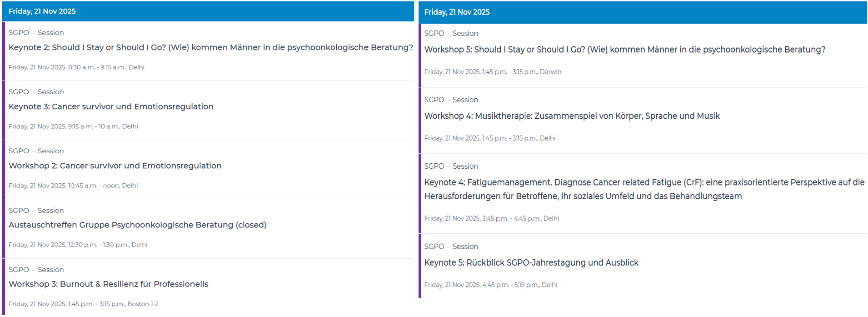
Task: Open Austauschtreffen Gruppe Psychoonkologische Beratung session
Action: (137, 225)
